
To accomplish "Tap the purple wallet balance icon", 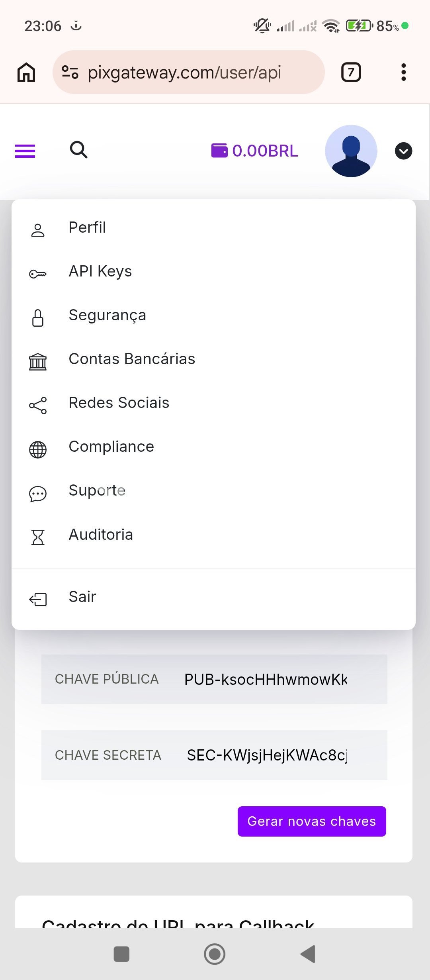I will click(x=219, y=151).
